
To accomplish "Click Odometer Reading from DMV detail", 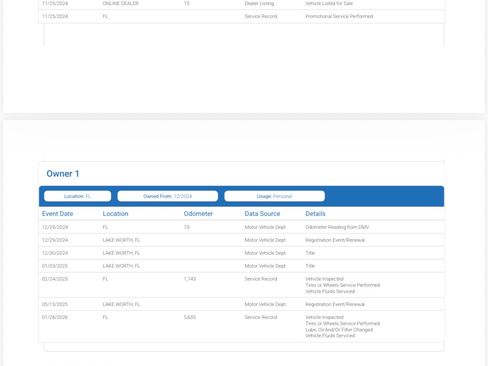I will pyautogui.click(x=337, y=227).
